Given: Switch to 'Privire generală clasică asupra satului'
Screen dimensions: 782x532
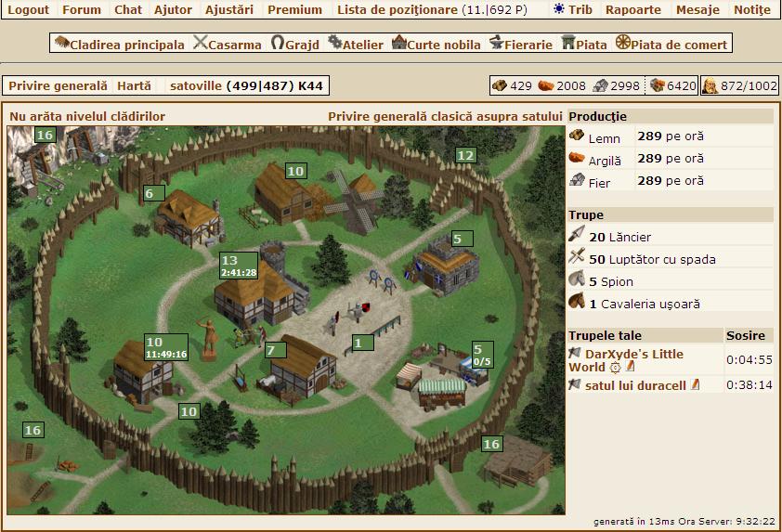Looking at the screenshot, I should 445,116.
